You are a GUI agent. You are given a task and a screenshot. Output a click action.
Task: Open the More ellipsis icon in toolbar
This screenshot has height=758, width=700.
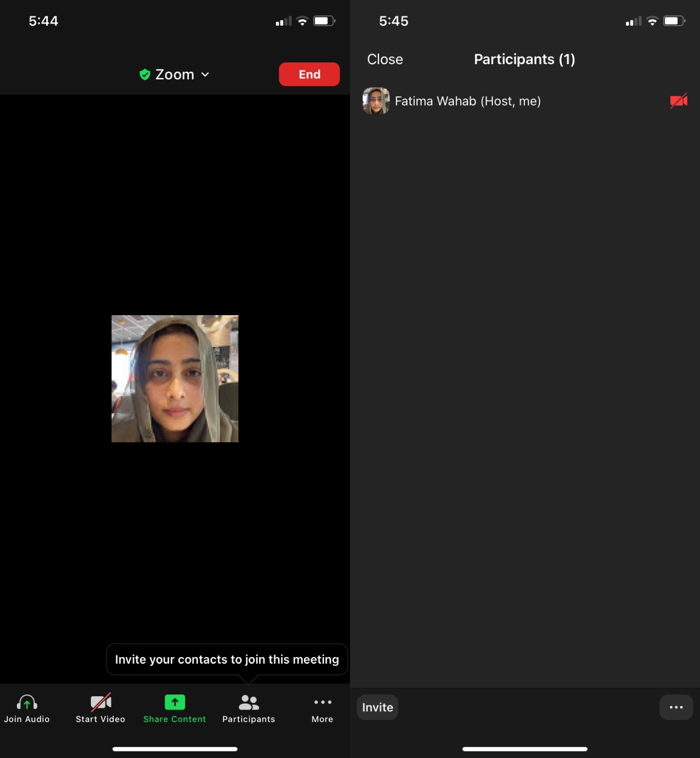click(322, 703)
